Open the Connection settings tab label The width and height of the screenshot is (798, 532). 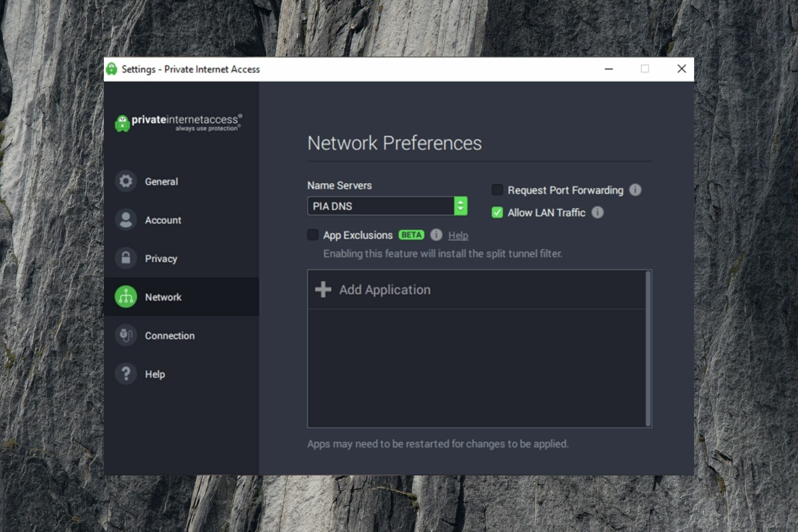(x=170, y=335)
